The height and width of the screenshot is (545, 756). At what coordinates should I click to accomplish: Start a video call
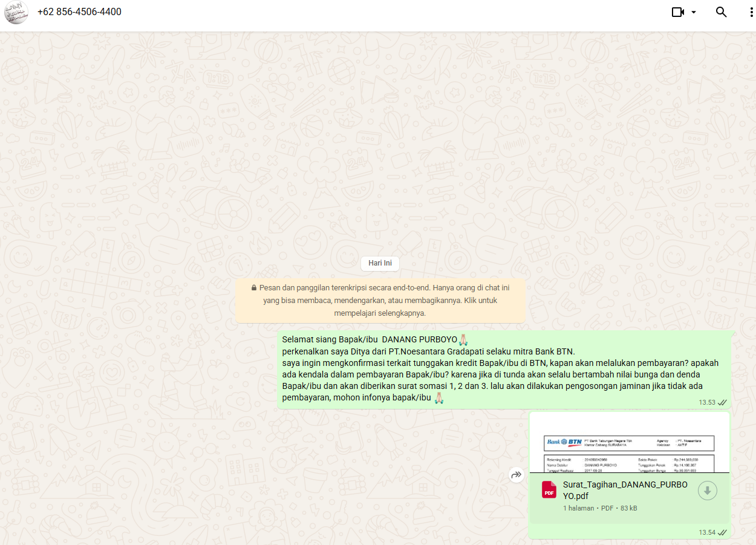point(678,12)
